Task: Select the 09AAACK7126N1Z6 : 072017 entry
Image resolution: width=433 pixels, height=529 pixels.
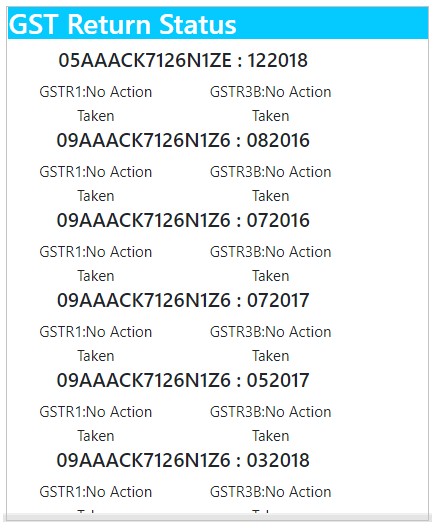Action: [x=183, y=300]
